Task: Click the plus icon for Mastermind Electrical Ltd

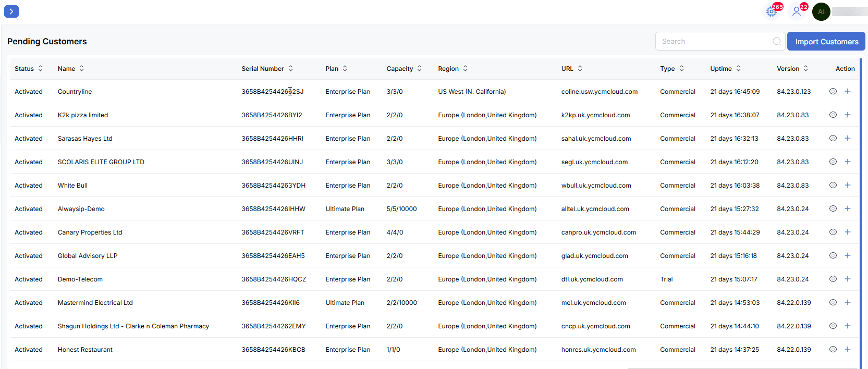Action: click(x=848, y=302)
